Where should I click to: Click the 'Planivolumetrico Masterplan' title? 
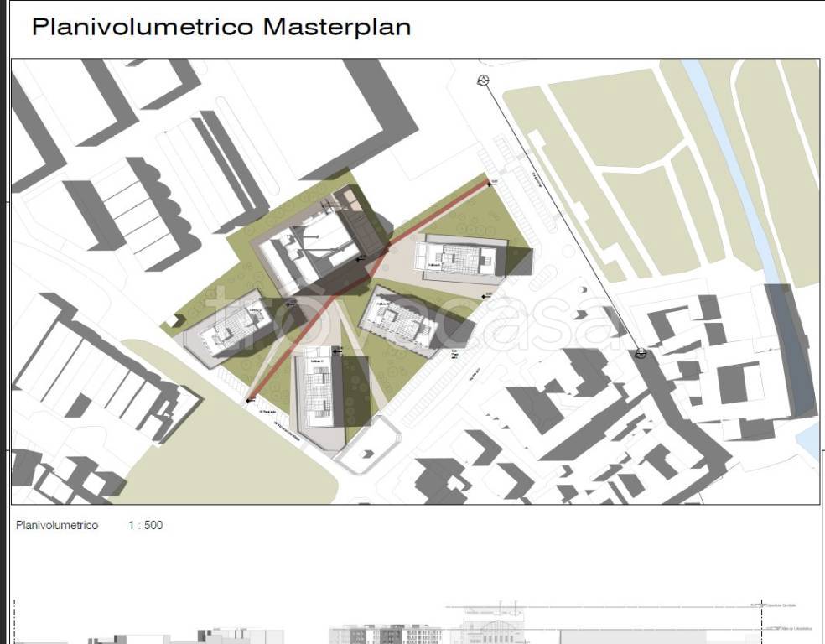click(221, 27)
